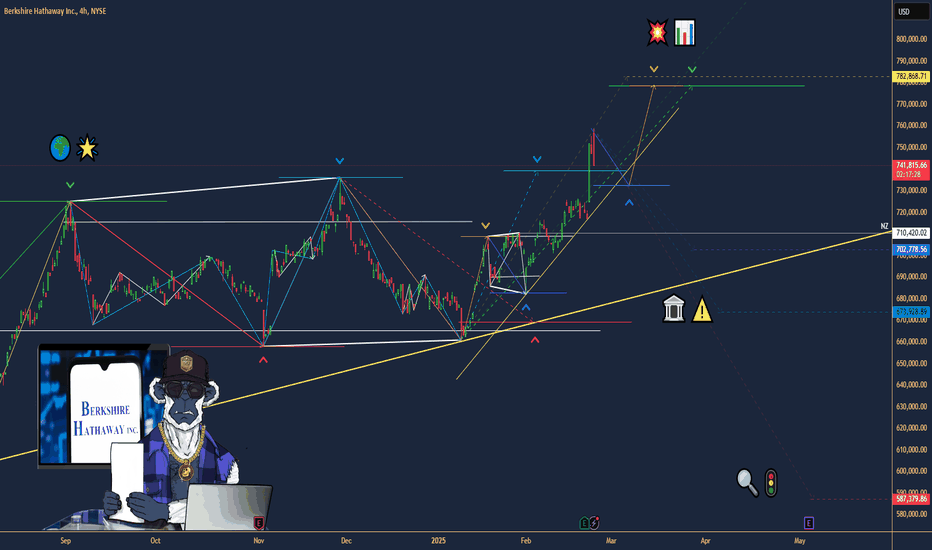Open the purple E marker near May
Viewport: 932px width, 550px height.
[x=809, y=523]
